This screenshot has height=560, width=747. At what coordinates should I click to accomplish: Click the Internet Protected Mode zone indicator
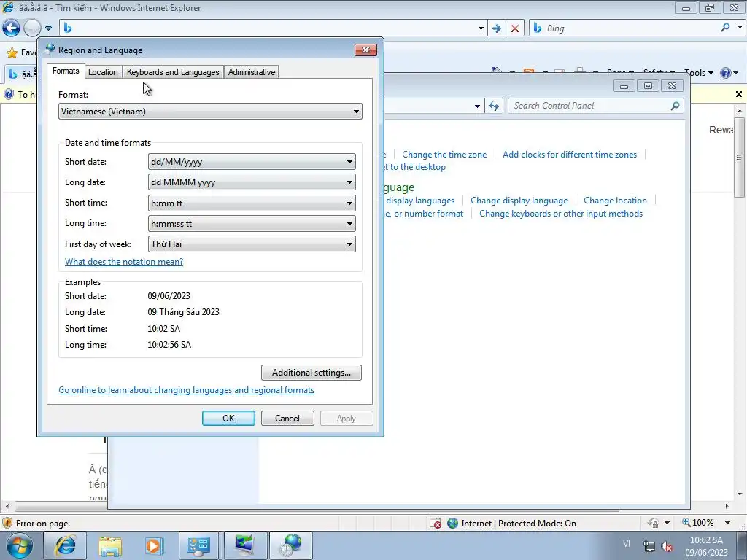pos(512,524)
